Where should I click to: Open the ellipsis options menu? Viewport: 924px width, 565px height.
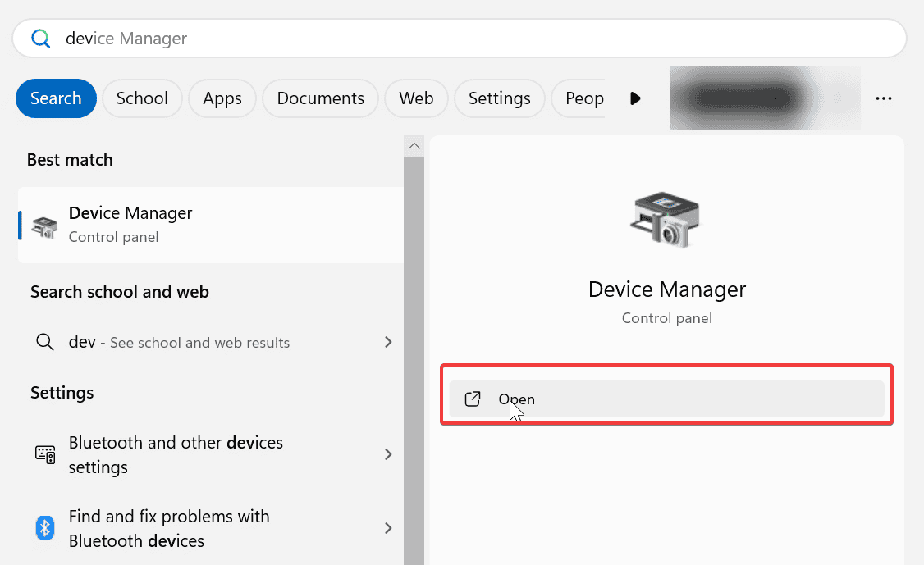[884, 98]
